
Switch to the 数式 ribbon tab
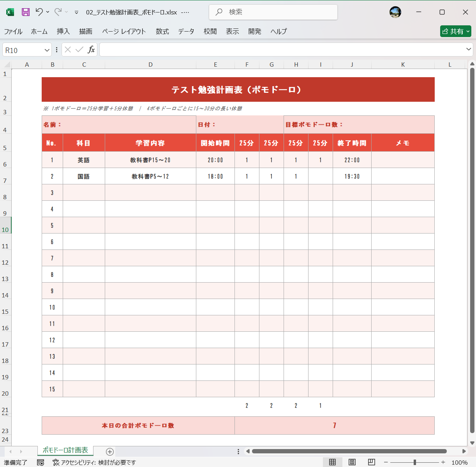pos(162,32)
